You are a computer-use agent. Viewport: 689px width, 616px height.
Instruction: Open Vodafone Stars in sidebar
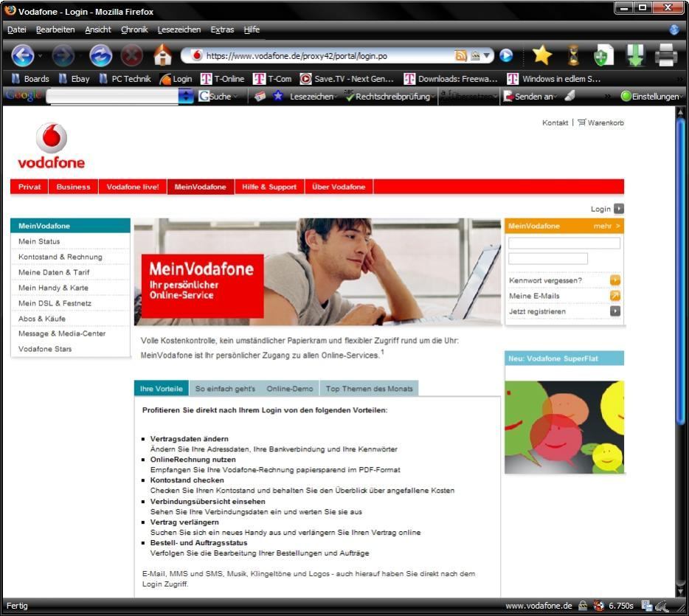45,349
